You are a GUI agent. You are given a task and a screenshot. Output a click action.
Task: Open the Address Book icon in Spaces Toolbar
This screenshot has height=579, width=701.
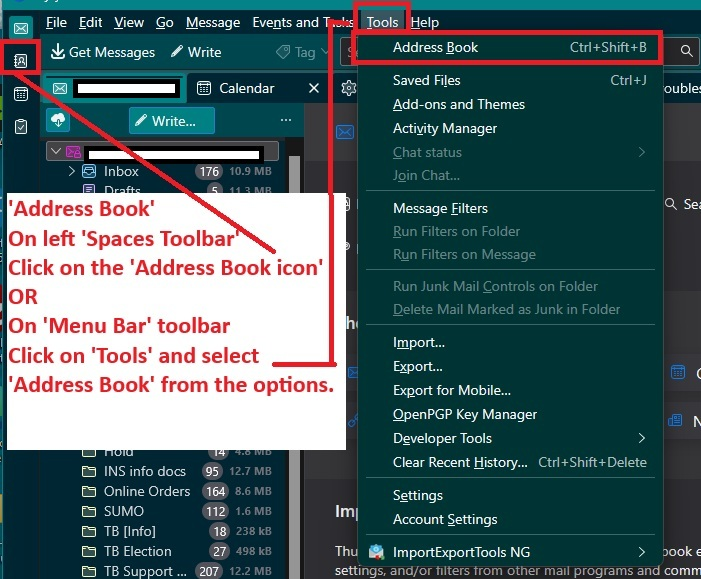click(x=21, y=60)
